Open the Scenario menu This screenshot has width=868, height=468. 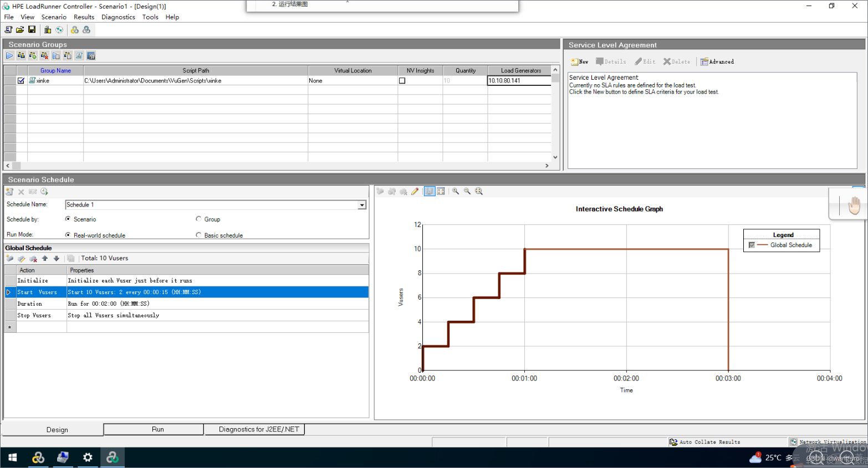pos(54,17)
